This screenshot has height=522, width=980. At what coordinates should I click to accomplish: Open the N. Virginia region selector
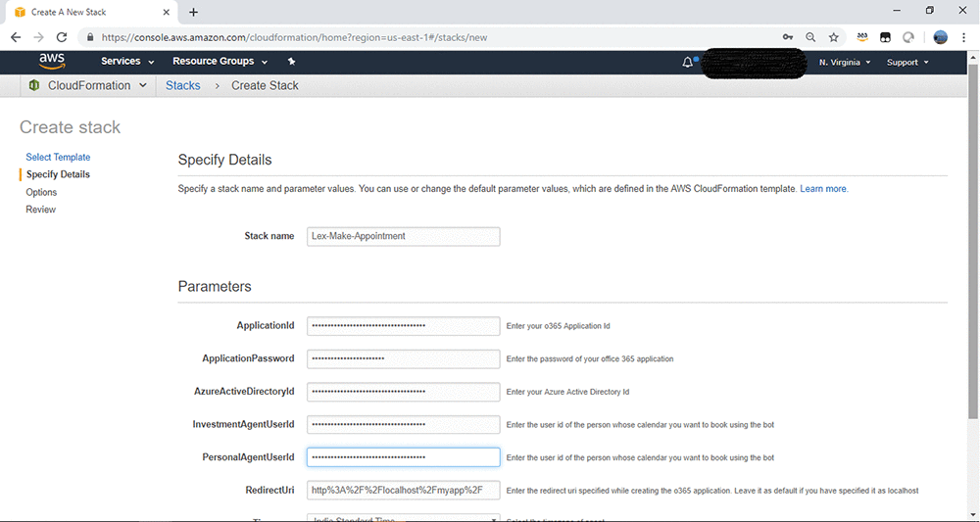[845, 63]
